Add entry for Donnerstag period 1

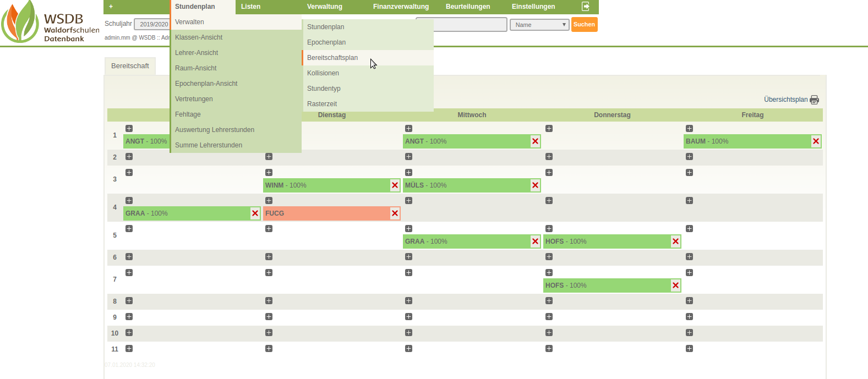point(549,129)
